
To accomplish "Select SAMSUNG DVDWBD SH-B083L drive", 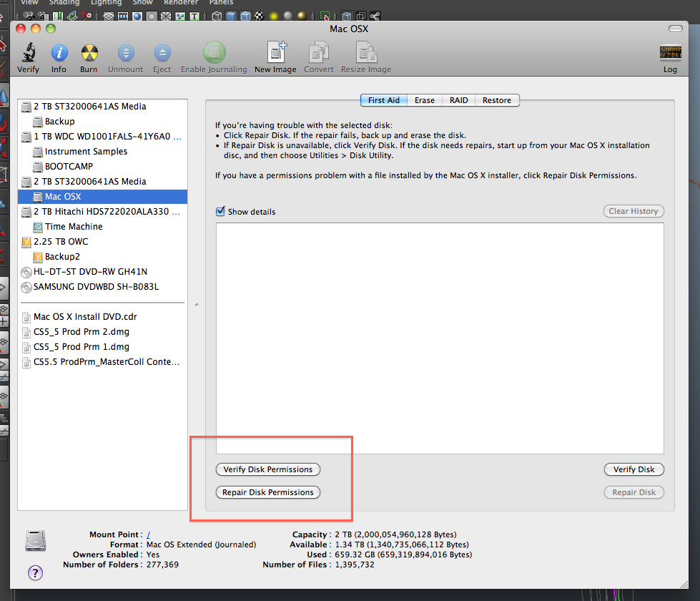I will click(103, 286).
